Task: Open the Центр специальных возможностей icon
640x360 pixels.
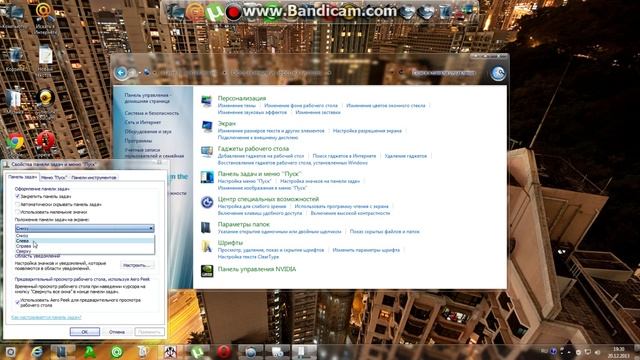Action: pos(207,202)
